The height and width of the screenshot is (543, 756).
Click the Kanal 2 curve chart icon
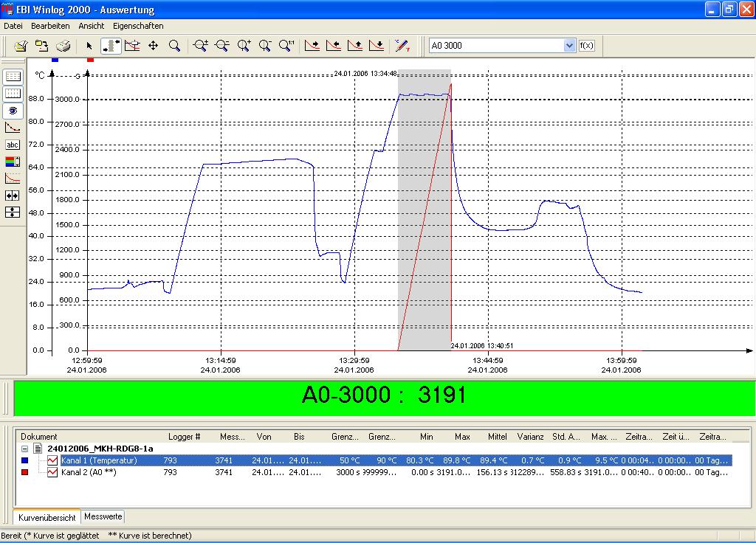[x=52, y=473]
